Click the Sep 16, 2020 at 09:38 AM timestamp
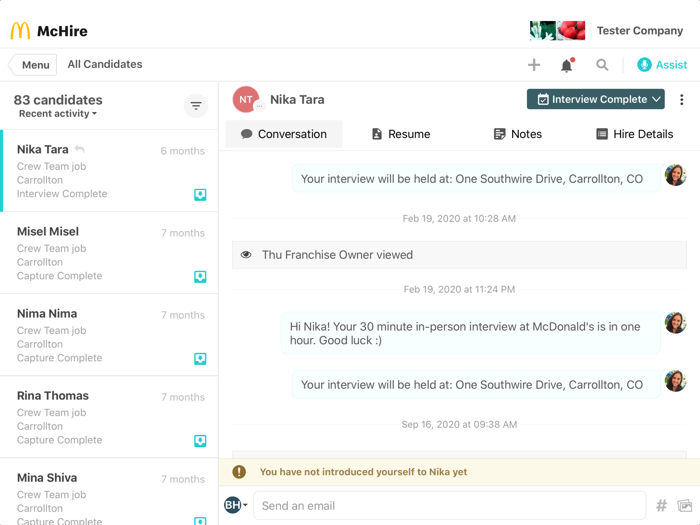Image resolution: width=700 pixels, height=525 pixels. pos(459,425)
